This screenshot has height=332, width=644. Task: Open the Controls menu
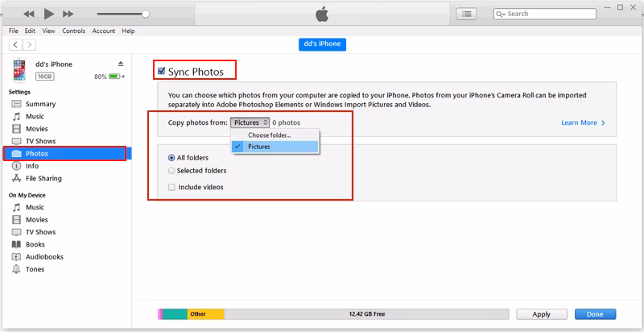click(74, 31)
